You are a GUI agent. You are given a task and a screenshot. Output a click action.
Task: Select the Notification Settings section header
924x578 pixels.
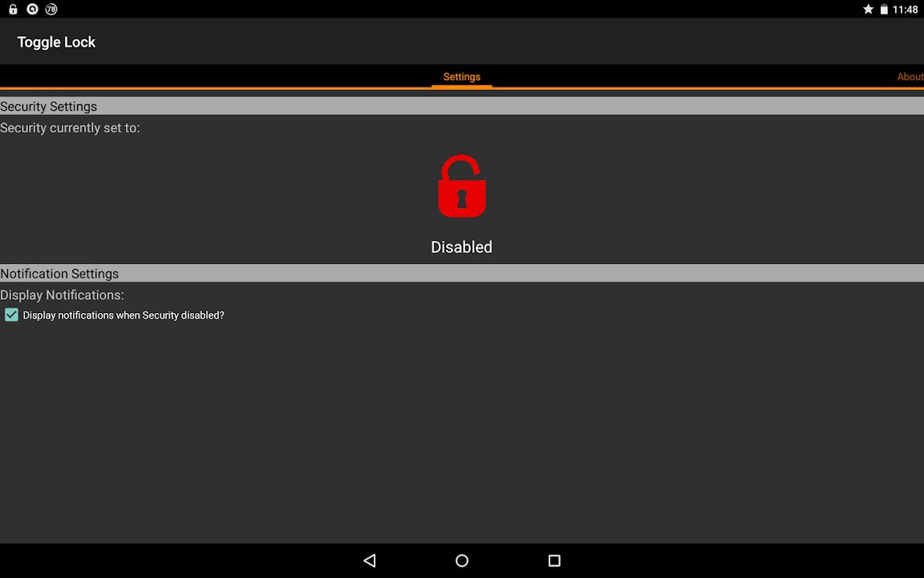462,273
